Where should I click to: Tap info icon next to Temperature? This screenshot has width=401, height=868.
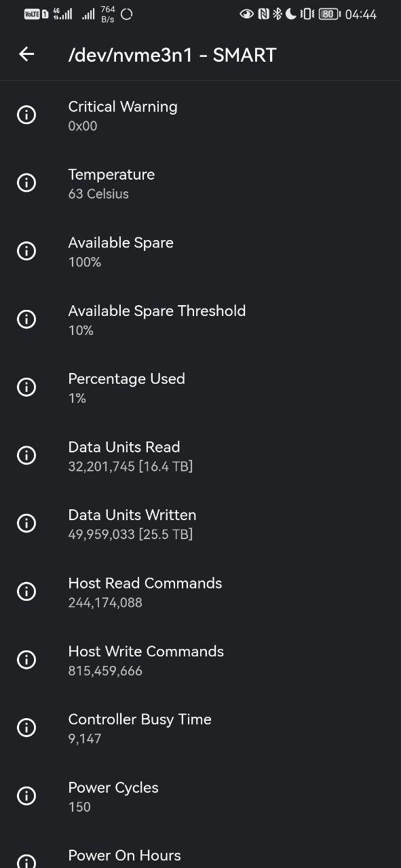[26, 182]
